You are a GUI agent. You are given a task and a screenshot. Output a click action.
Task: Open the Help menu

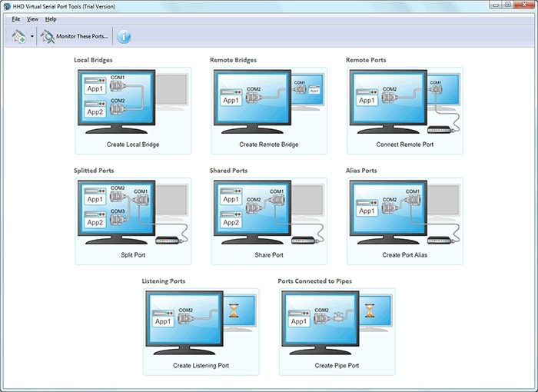pos(51,18)
